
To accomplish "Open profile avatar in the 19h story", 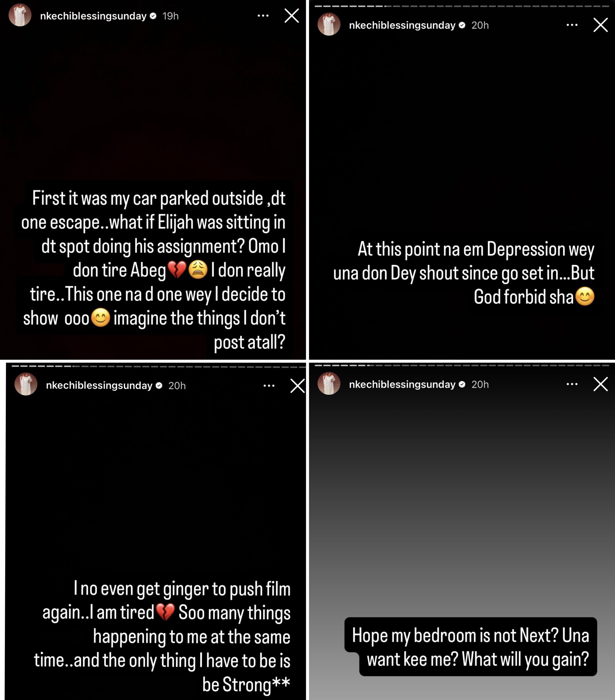I will [20, 15].
